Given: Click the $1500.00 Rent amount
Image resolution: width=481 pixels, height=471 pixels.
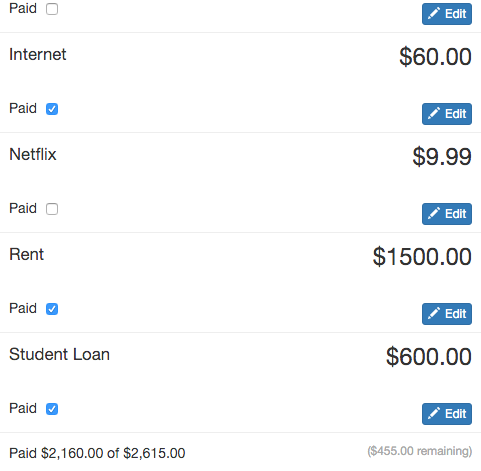Looking at the screenshot, I should click(422, 256).
